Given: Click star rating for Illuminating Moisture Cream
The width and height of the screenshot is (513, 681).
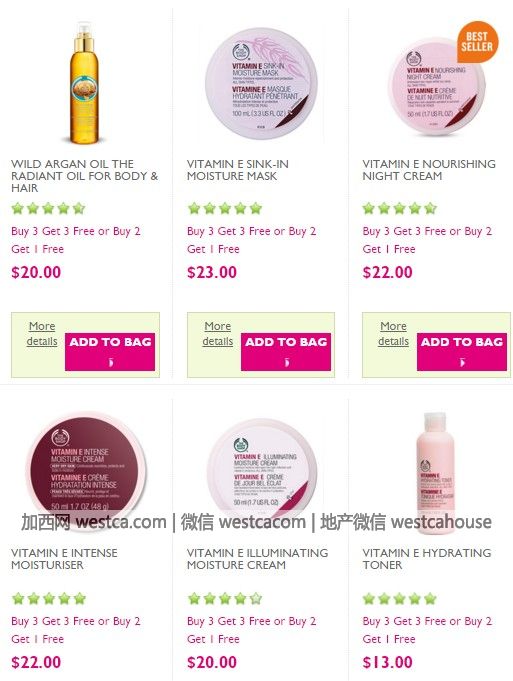Looking at the screenshot, I should tap(225, 598).
